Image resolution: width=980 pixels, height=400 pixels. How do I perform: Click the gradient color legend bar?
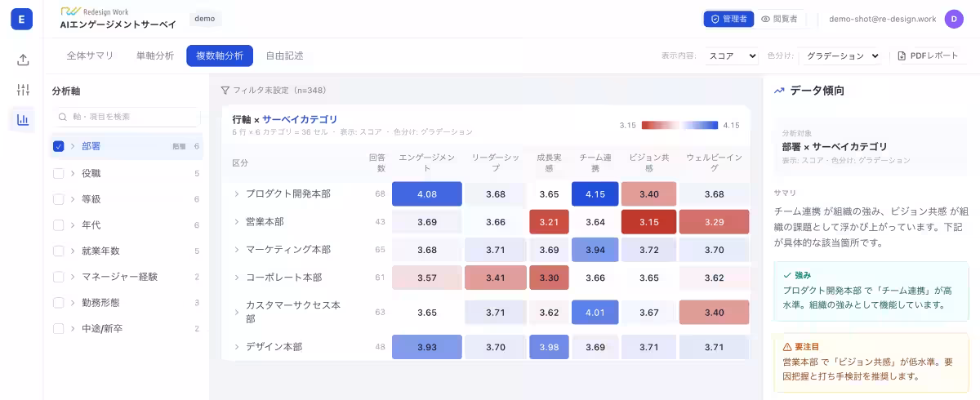[679, 125]
